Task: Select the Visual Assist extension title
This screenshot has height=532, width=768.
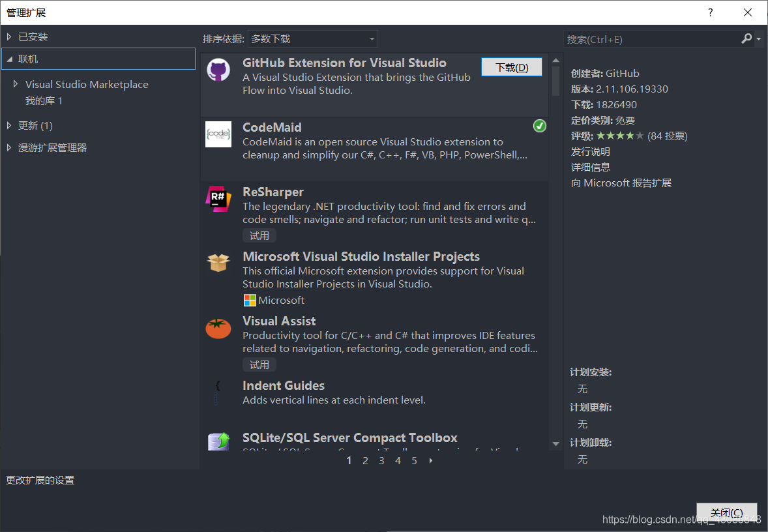Action: click(279, 321)
